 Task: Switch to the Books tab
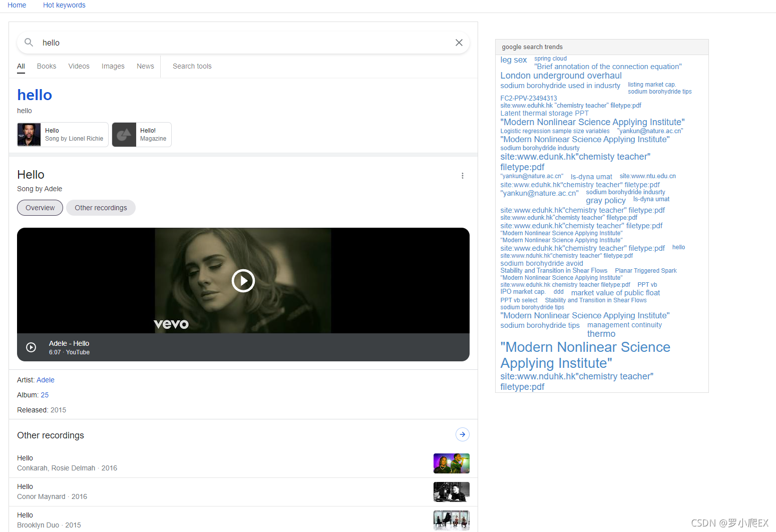[47, 66]
